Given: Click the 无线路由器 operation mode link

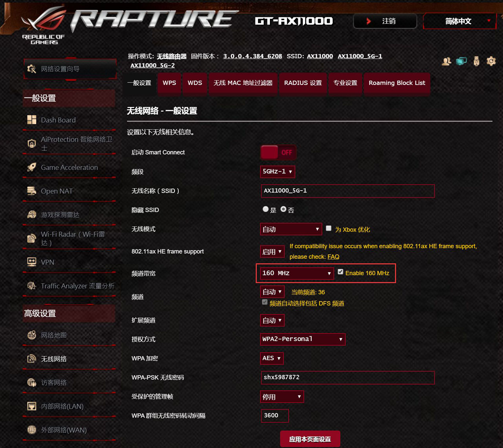Looking at the screenshot, I should coord(172,56).
